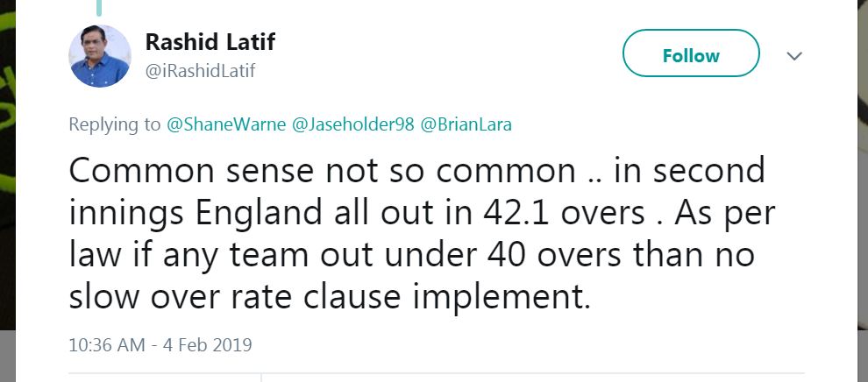The image size is (868, 382).
Task: Click the word "England" in the tweet
Action: pos(249,213)
